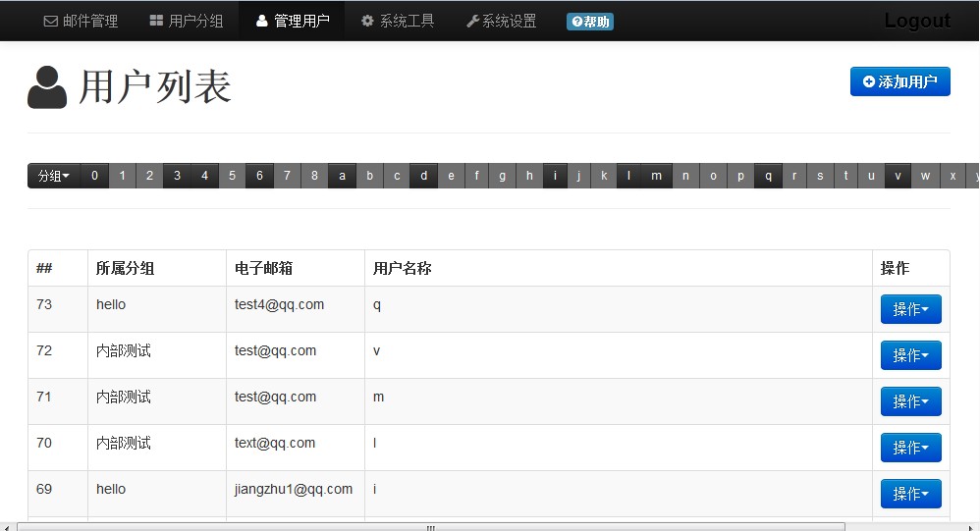Open 操作 dropdown for test@qq.com user 72
This screenshot has width=980, height=531.
pyautogui.click(x=910, y=355)
